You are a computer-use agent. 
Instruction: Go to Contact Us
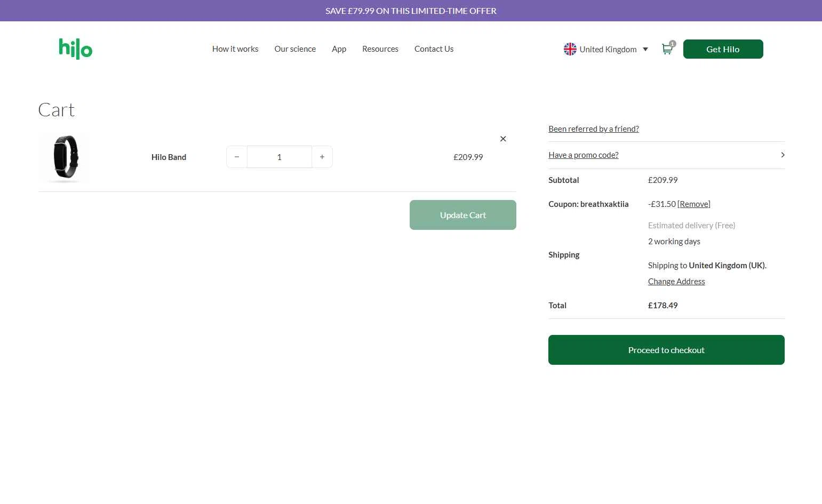pyautogui.click(x=434, y=49)
